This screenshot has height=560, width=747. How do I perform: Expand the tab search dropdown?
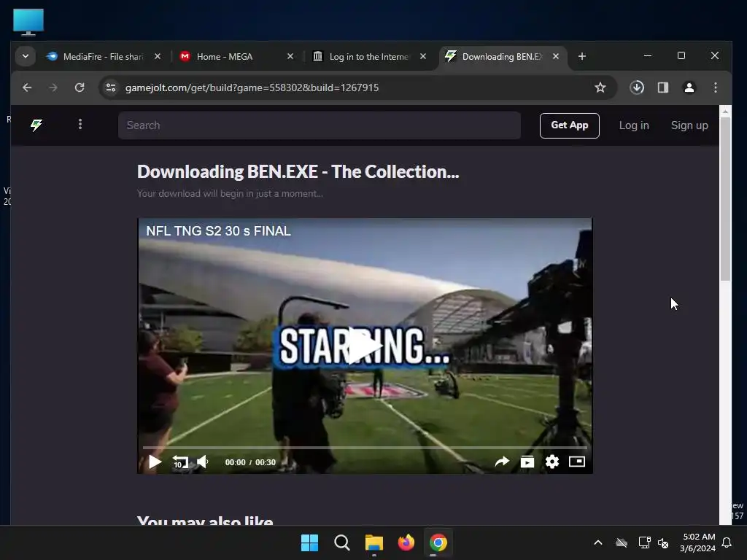tap(26, 57)
